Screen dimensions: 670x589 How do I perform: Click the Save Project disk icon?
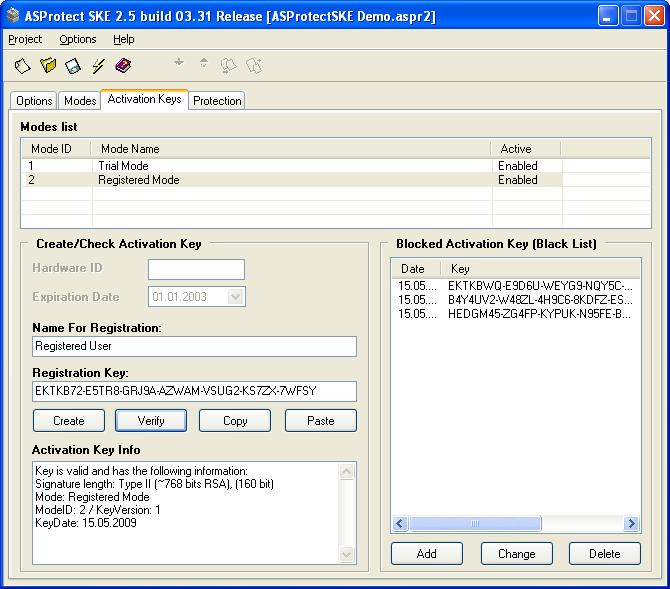[73, 66]
